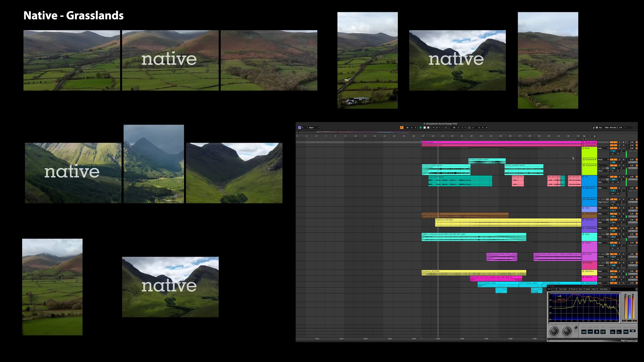Unfold the Music group track

(x=583, y=148)
